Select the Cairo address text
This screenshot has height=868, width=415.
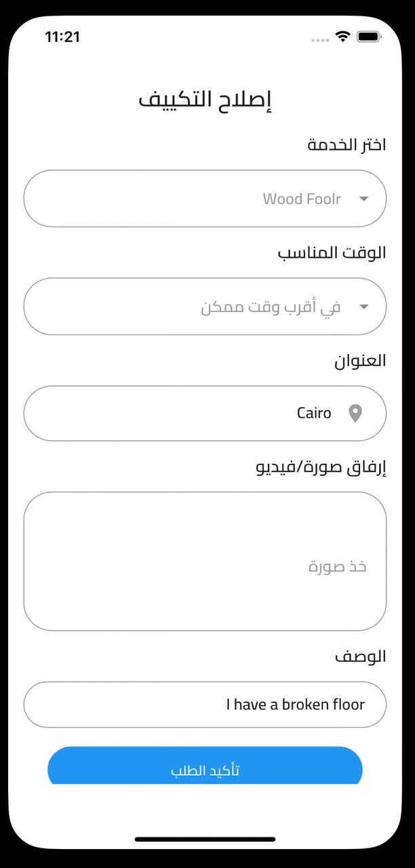(313, 412)
